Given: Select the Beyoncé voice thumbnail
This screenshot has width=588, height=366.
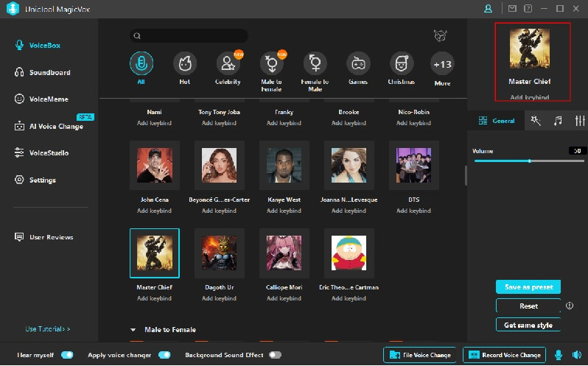Looking at the screenshot, I should tap(220, 165).
